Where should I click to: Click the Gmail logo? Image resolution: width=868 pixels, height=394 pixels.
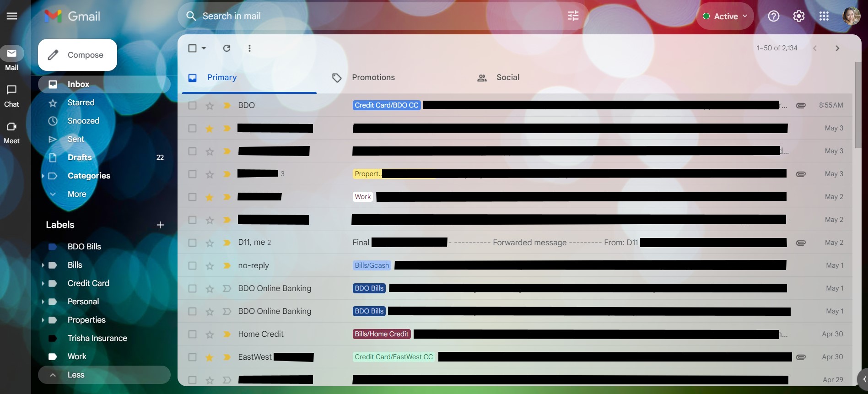72,16
